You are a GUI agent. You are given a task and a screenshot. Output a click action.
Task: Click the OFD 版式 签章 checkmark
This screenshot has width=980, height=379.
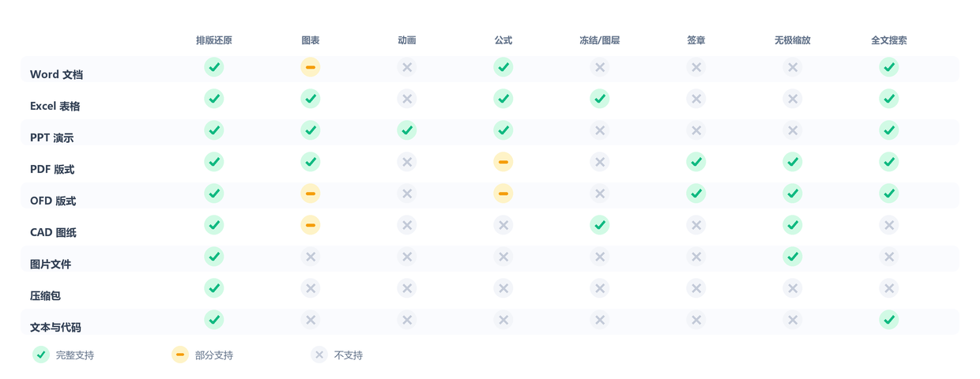[x=696, y=193]
